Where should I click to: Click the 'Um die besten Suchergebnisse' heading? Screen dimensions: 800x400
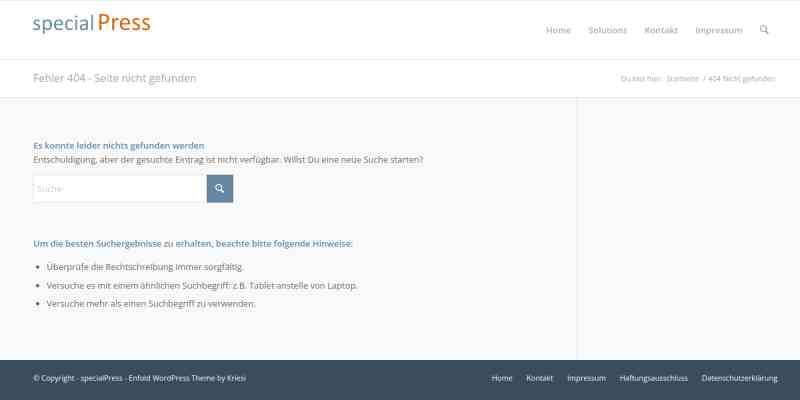(x=192, y=243)
